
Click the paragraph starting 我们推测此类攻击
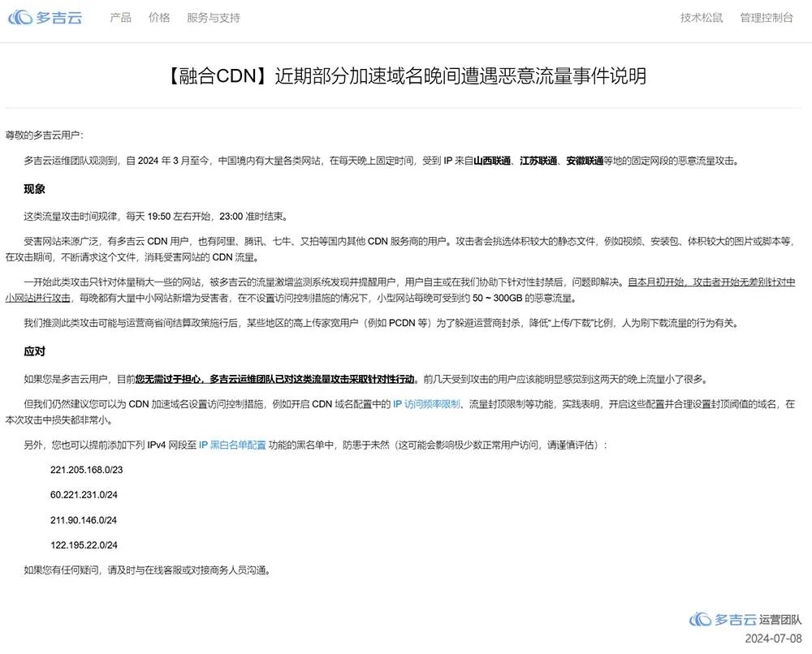click(381, 324)
